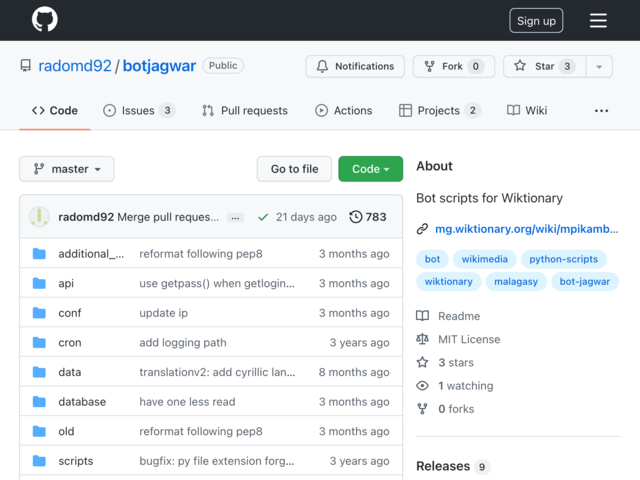Click folder icon in the api row
The width and height of the screenshot is (640, 480).
[39, 283]
